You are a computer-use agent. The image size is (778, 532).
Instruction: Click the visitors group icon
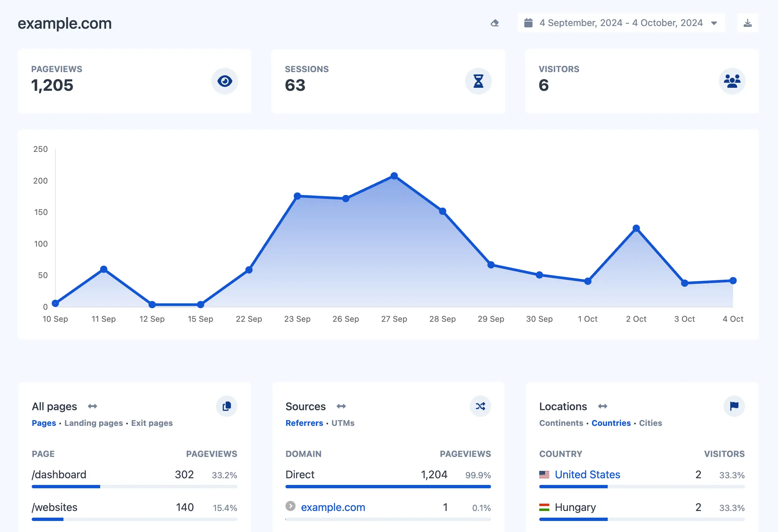pos(732,81)
